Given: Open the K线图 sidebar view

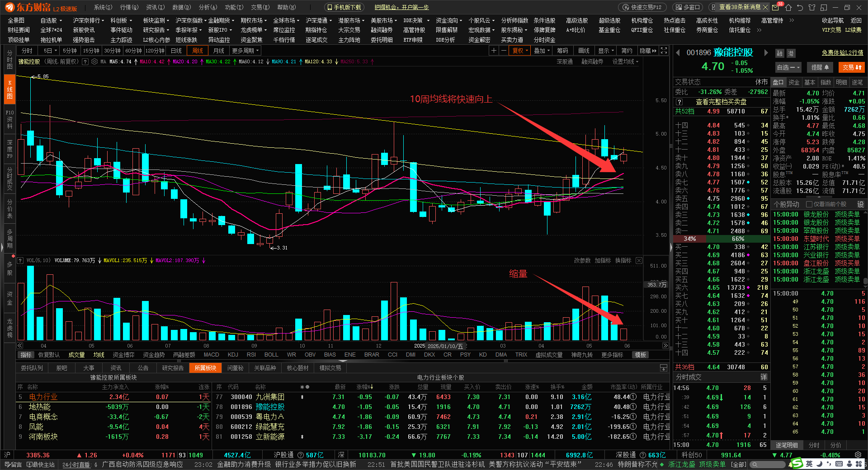Looking at the screenshot, I should [9, 89].
